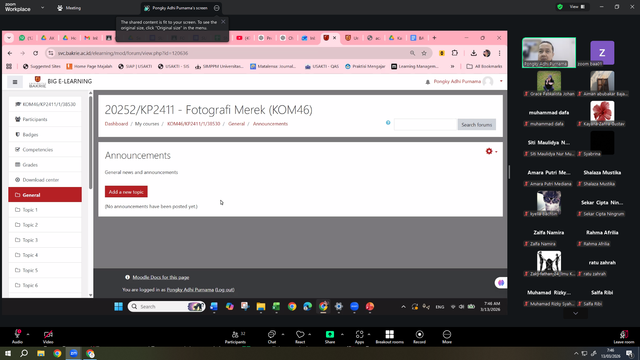640x360 pixels.
Task: Open the General breadcrumb link
Action: (x=236, y=124)
